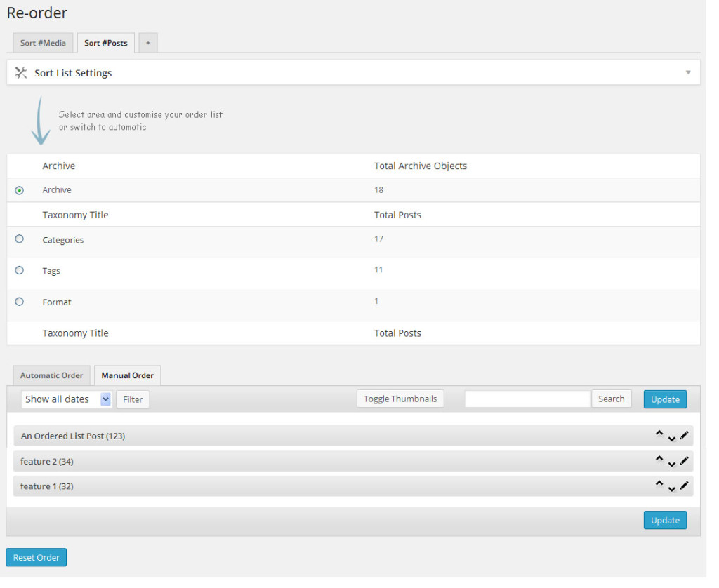Screen dimensions: 719x588
Task: Edit 'feature 1 (32)' pencil icon
Action: (696, 493)
